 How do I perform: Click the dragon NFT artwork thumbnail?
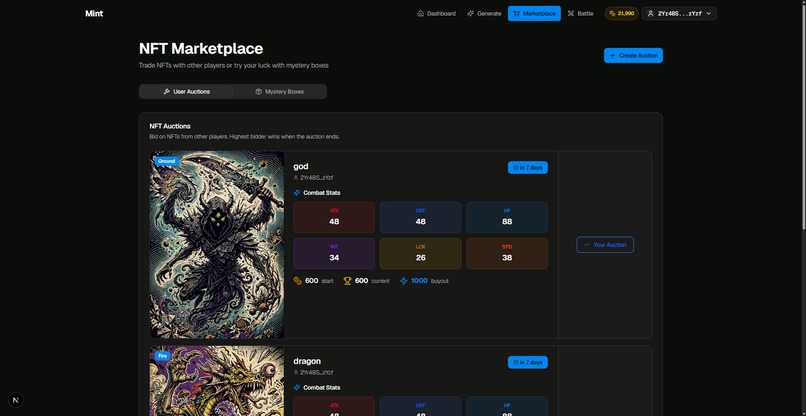point(217,381)
